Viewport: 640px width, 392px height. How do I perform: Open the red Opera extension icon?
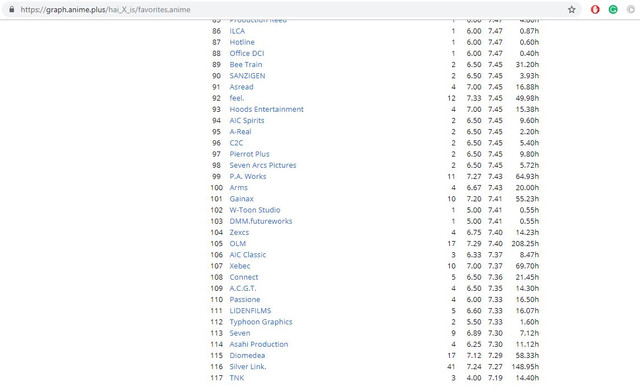[x=595, y=9]
